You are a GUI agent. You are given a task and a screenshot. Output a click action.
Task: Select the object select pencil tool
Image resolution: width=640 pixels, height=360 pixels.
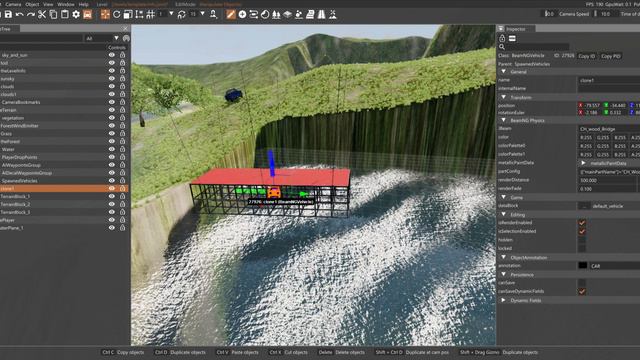231,14
